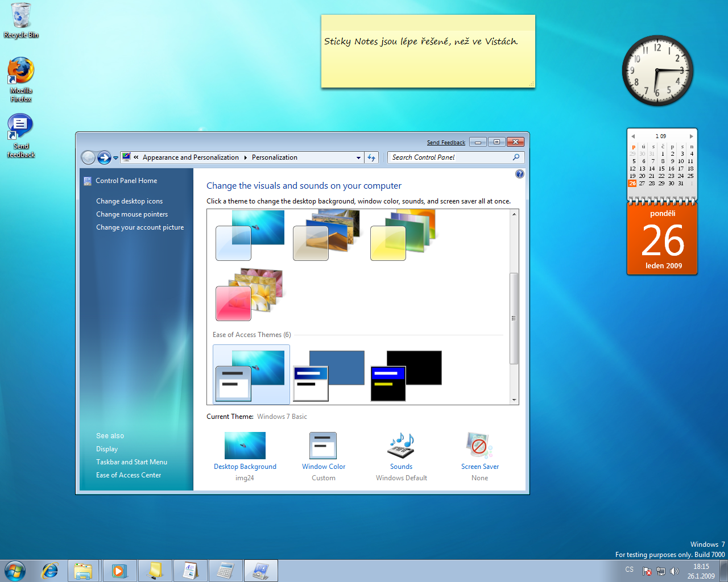The image size is (728, 582).
Task: Click the theme list scroll down arrow
Action: pos(514,400)
